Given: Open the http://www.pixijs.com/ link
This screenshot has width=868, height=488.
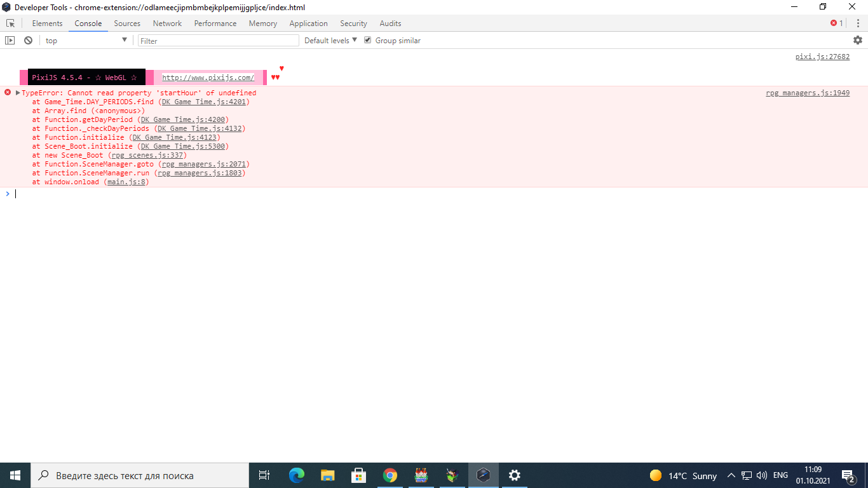Looking at the screenshot, I should pos(208,78).
